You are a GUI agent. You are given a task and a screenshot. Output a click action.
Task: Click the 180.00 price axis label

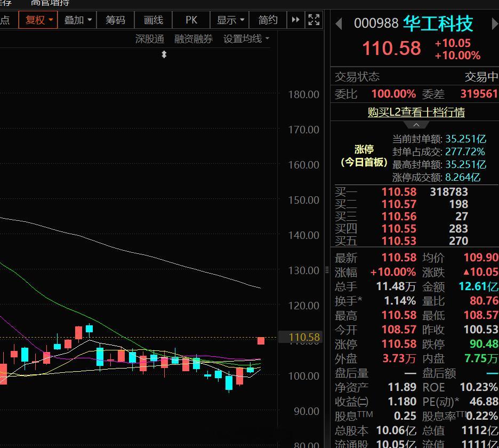303,94
